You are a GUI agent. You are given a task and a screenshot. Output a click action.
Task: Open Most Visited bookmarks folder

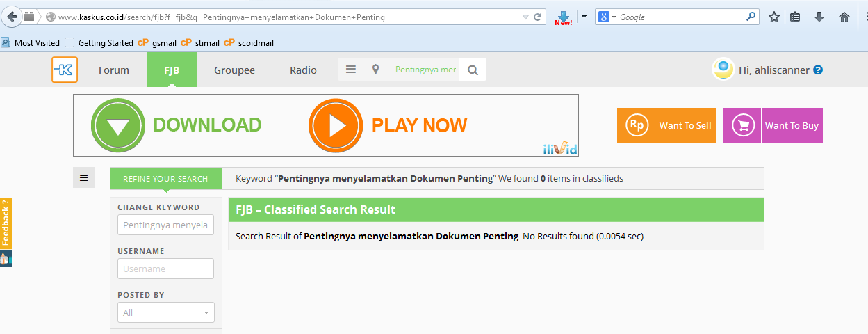pyautogui.click(x=31, y=42)
